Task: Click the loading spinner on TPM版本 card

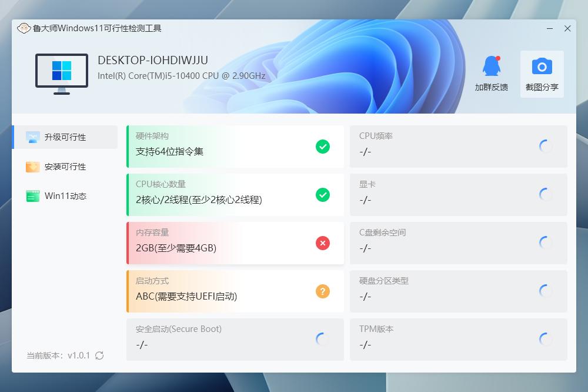Action: pyautogui.click(x=546, y=340)
